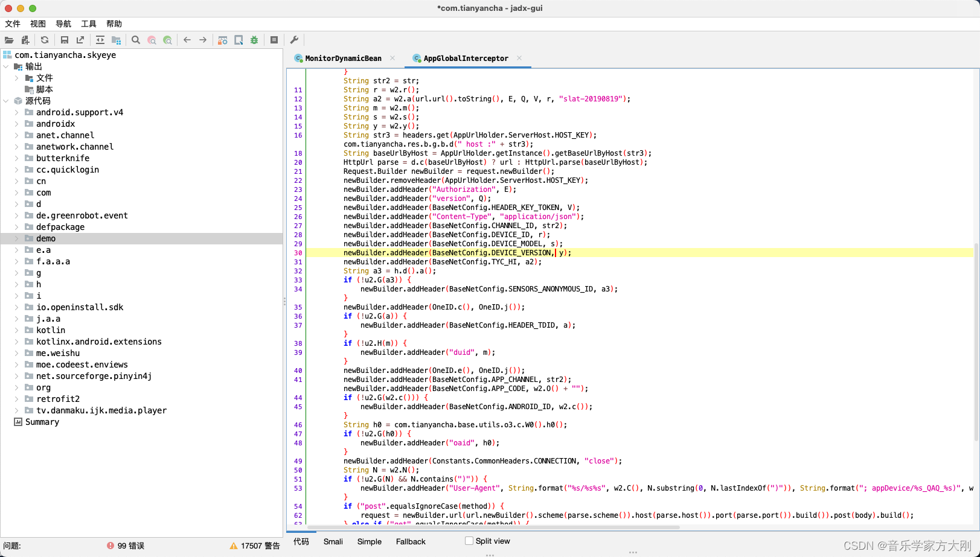Expand the kotlin package node
The height and width of the screenshot is (557, 980).
(x=16, y=330)
